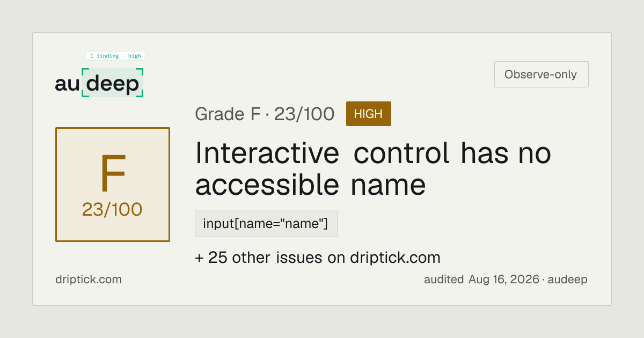This screenshot has height=338, width=644.
Task: Select the large F grade letter
Action: coord(113,174)
